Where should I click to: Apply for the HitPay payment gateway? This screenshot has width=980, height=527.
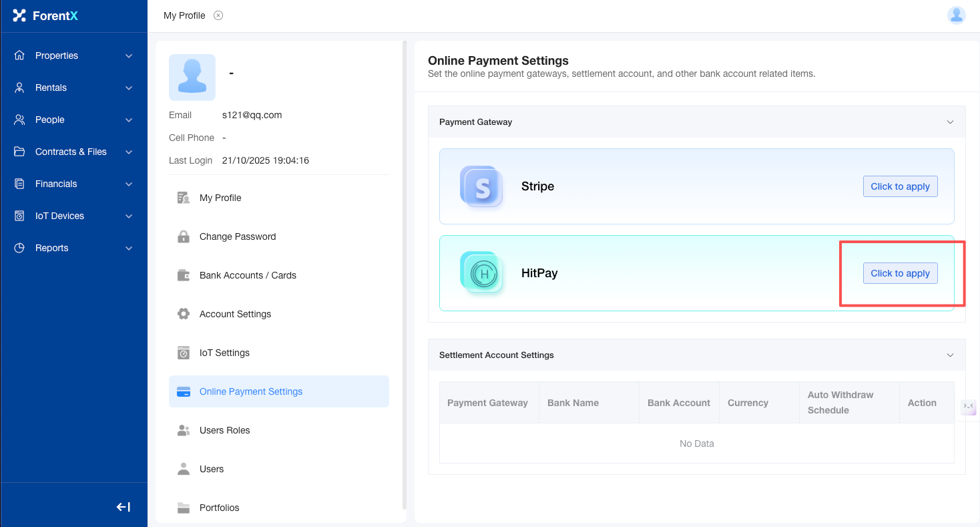(900, 273)
